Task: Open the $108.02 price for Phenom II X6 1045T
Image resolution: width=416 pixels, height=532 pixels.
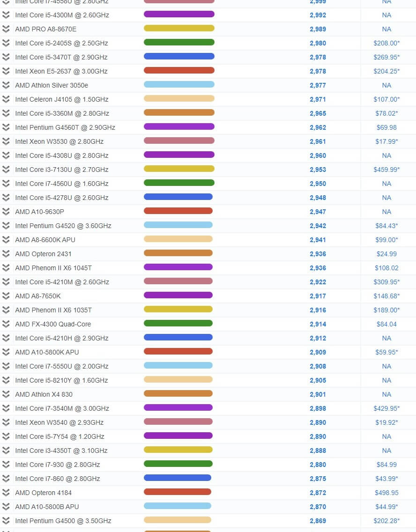Action: [386, 268]
